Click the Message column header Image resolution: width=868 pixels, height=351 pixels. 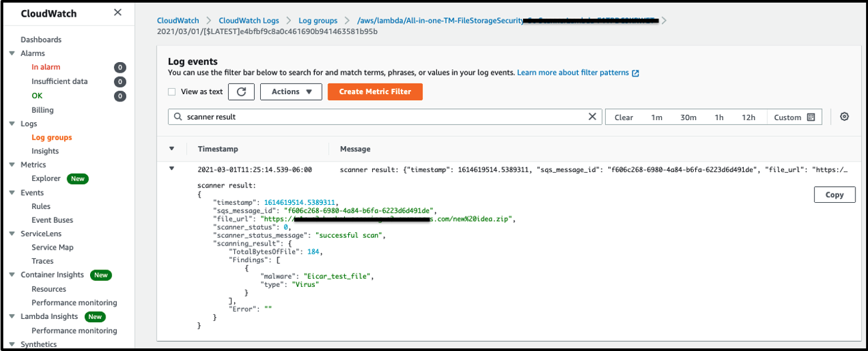coord(355,149)
